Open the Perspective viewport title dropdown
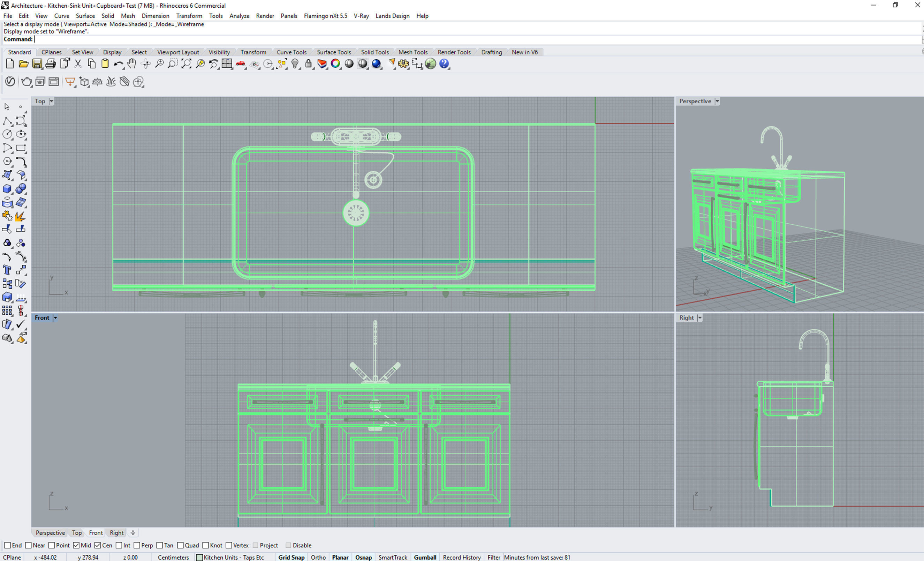Viewport: 924px width, 561px height. click(717, 101)
